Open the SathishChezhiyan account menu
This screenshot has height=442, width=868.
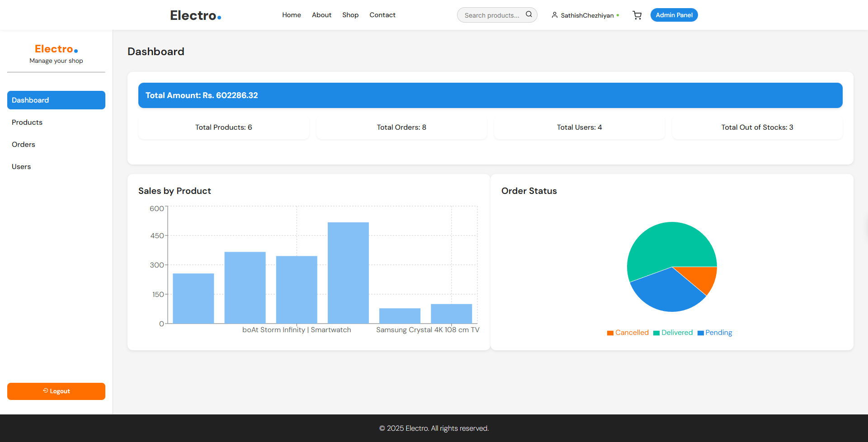587,15
